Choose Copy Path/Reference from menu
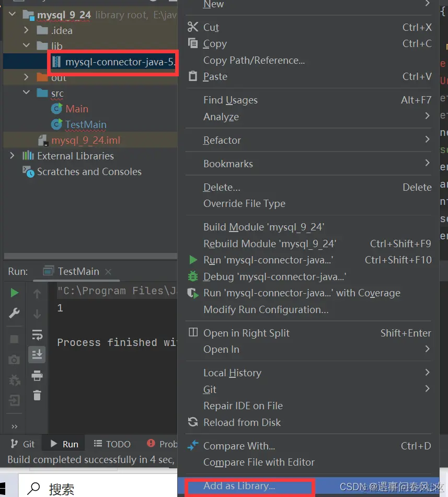Viewport: 448px width, 497px height. 308,60
